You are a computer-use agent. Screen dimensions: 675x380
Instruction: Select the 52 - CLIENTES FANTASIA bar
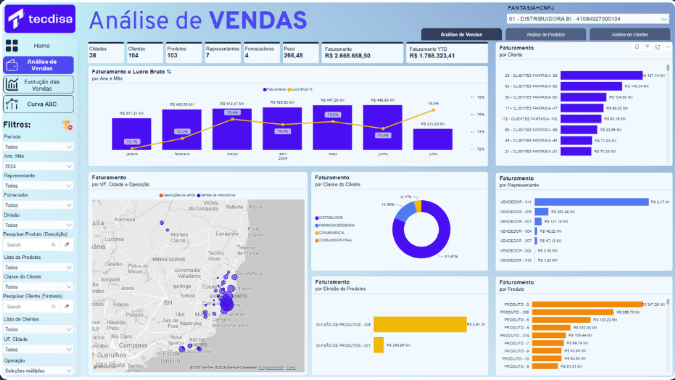pyautogui.click(x=591, y=87)
